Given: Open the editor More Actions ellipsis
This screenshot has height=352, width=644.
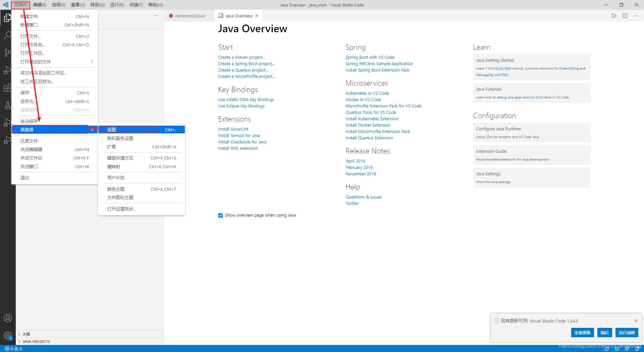Looking at the screenshot, I should pos(636,16).
